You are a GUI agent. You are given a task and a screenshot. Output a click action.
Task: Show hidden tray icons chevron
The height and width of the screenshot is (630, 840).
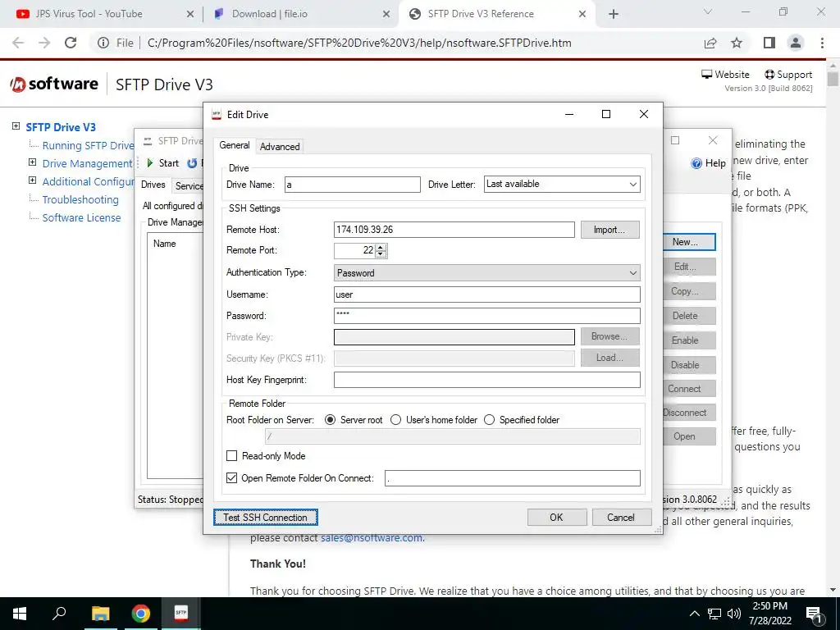point(694,614)
